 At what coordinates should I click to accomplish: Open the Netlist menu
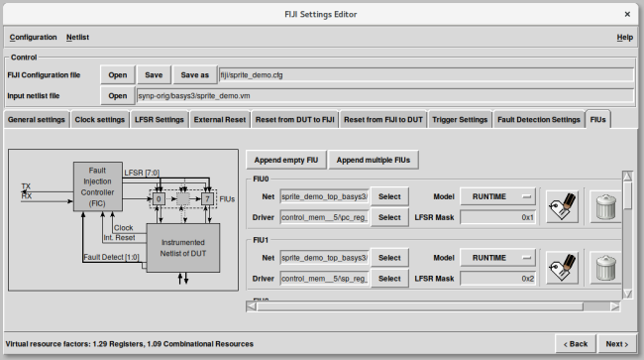tap(77, 38)
